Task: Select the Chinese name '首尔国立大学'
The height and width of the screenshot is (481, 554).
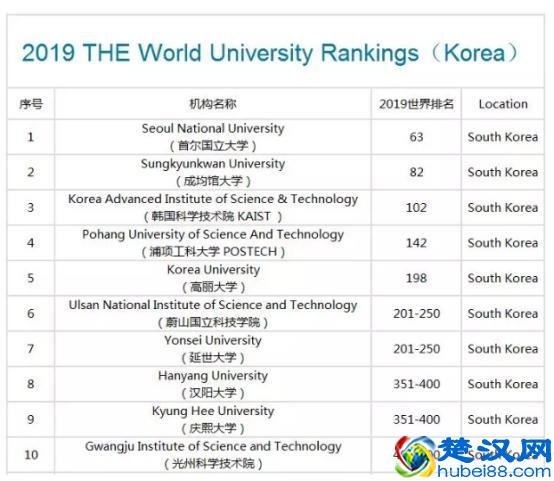Action: coord(213,146)
